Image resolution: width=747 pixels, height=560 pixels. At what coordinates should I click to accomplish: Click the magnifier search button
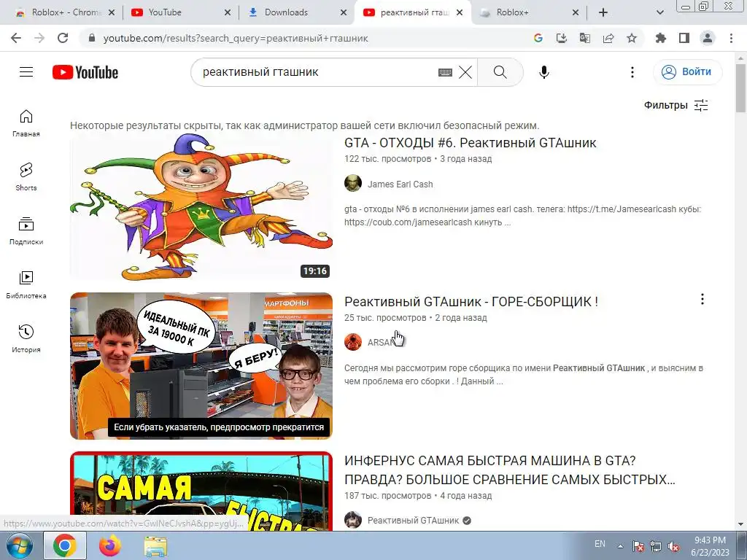coord(500,72)
